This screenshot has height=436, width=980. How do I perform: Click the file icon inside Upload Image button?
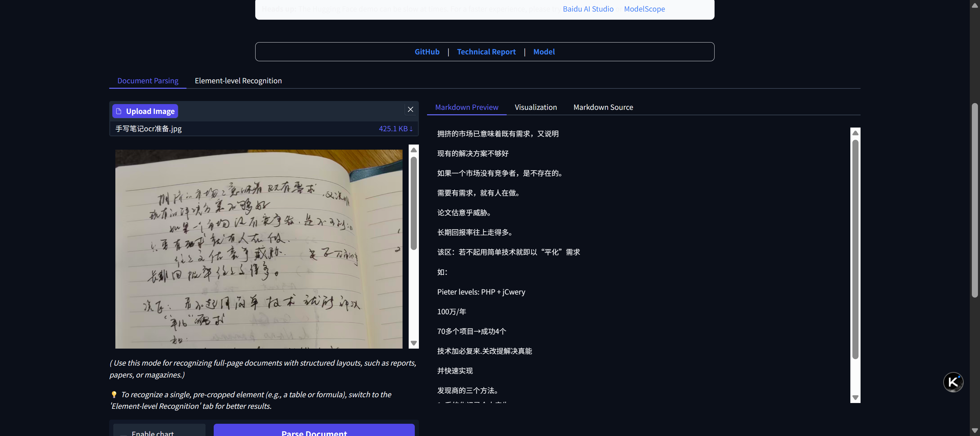point(119,111)
